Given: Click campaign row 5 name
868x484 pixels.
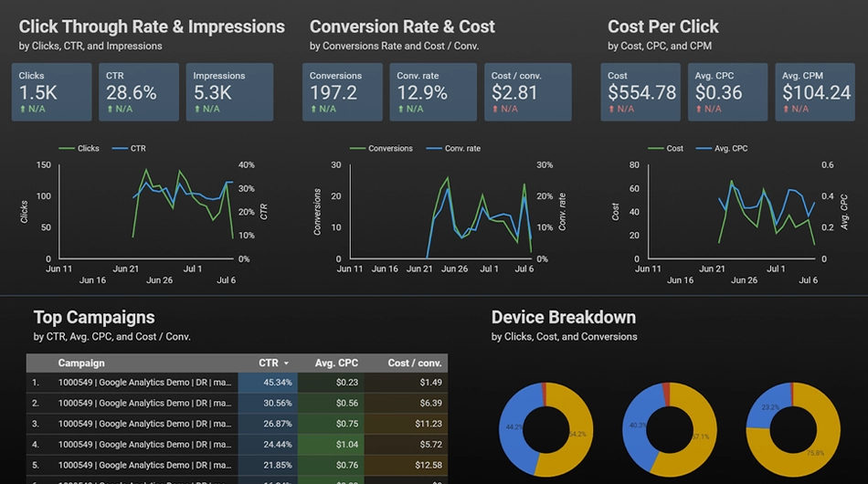Looking at the screenshot, I should (145, 465).
